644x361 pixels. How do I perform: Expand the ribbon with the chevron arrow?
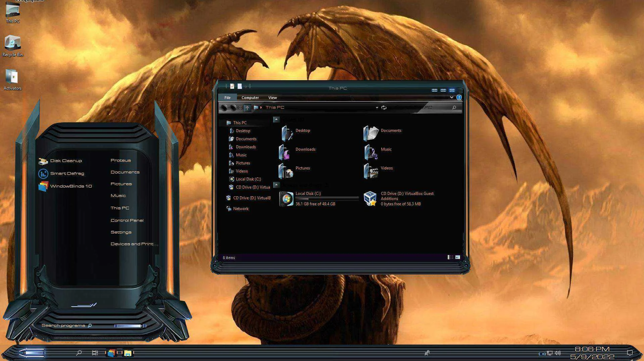(451, 97)
